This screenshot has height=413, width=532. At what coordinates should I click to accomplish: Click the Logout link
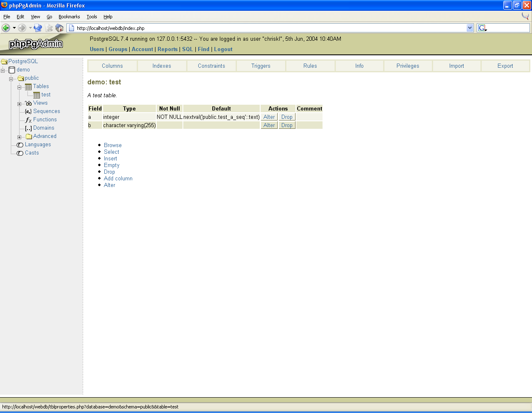(223, 49)
